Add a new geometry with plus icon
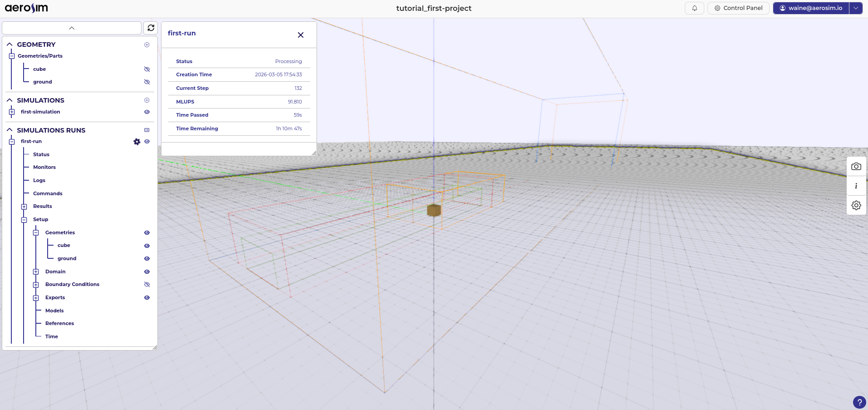The height and width of the screenshot is (410, 868). [147, 44]
